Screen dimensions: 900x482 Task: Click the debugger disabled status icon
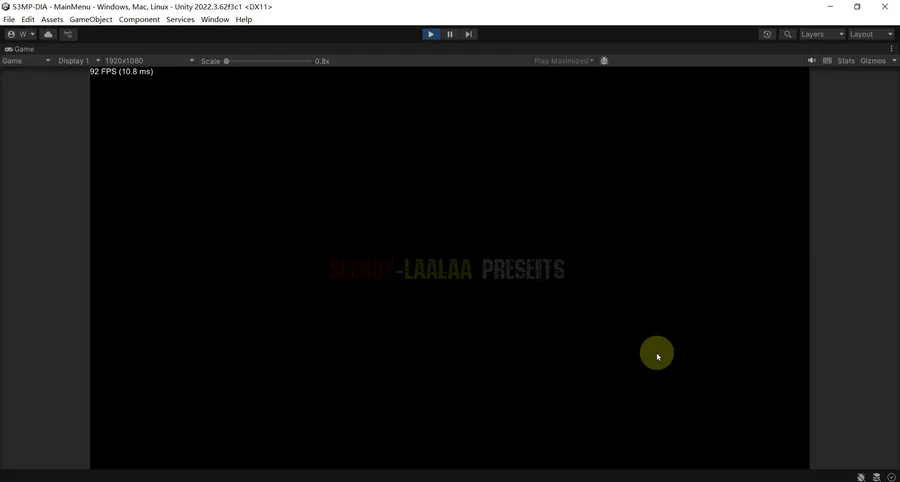click(862, 477)
